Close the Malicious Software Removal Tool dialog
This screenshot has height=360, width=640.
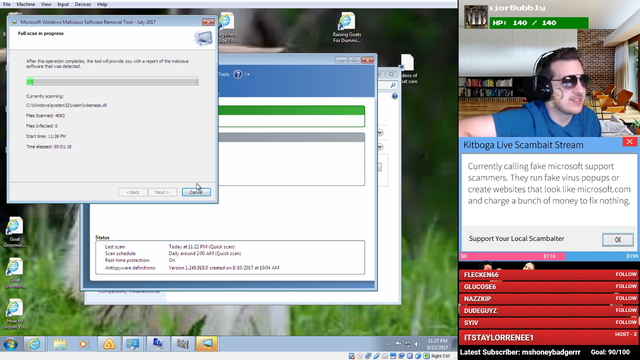tap(208, 22)
